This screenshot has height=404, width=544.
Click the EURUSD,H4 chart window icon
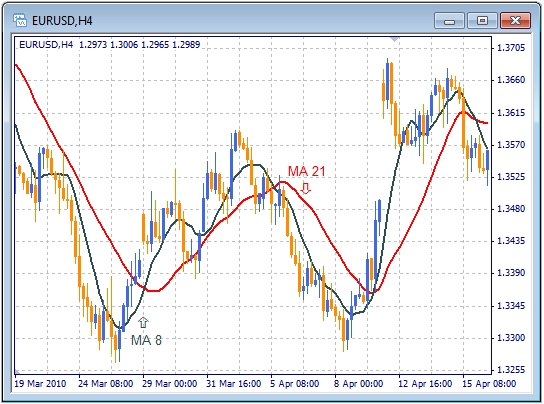19,20
